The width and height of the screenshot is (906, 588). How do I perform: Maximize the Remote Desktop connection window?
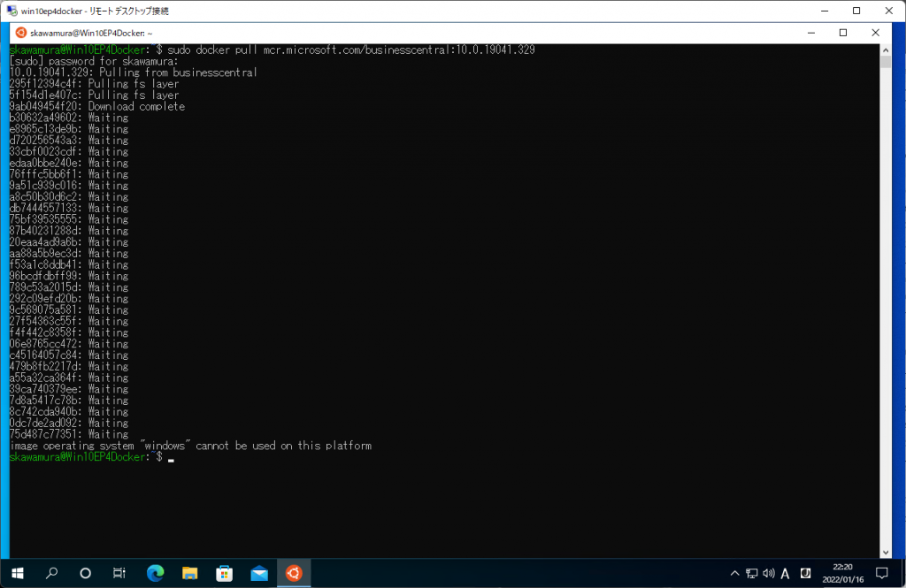click(x=856, y=11)
